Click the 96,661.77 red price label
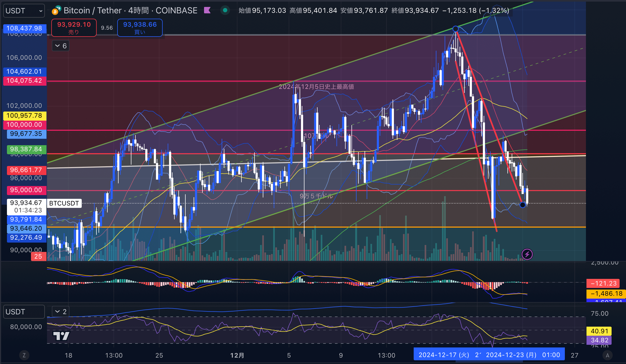The height and width of the screenshot is (364, 626). pyautogui.click(x=26, y=170)
